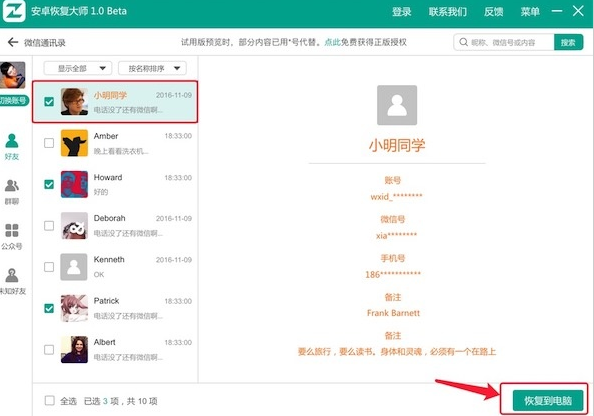
Task: Click the magnifier icon in search box
Action: tap(463, 42)
